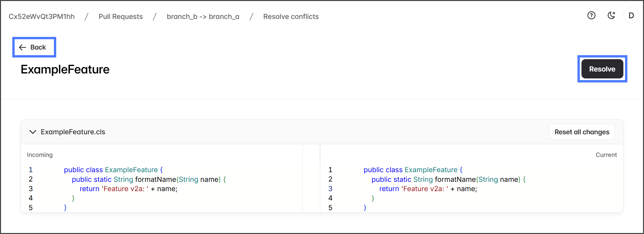
Task: Open the user avatar "D" menu
Action: pyautogui.click(x=631, y=16)
